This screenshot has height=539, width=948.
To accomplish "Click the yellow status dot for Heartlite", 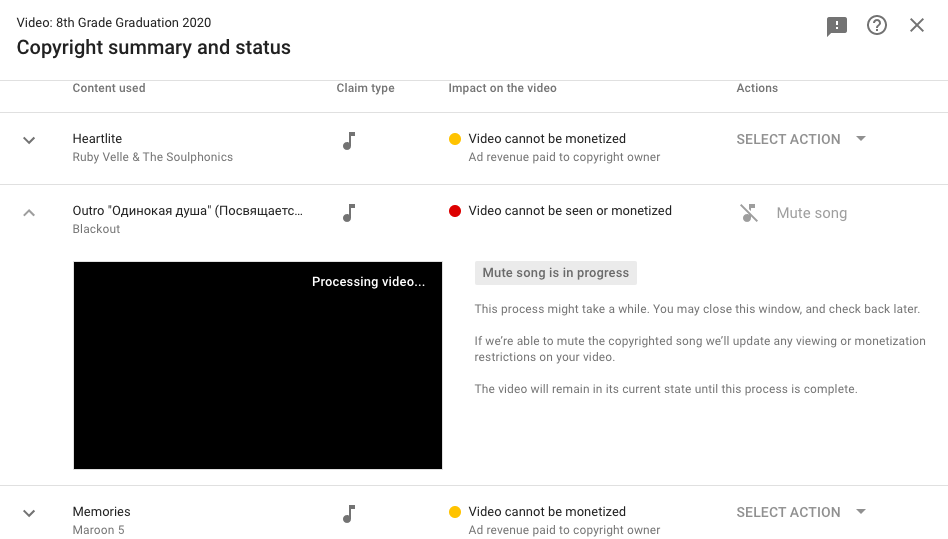I will click(x=455, y=139).
